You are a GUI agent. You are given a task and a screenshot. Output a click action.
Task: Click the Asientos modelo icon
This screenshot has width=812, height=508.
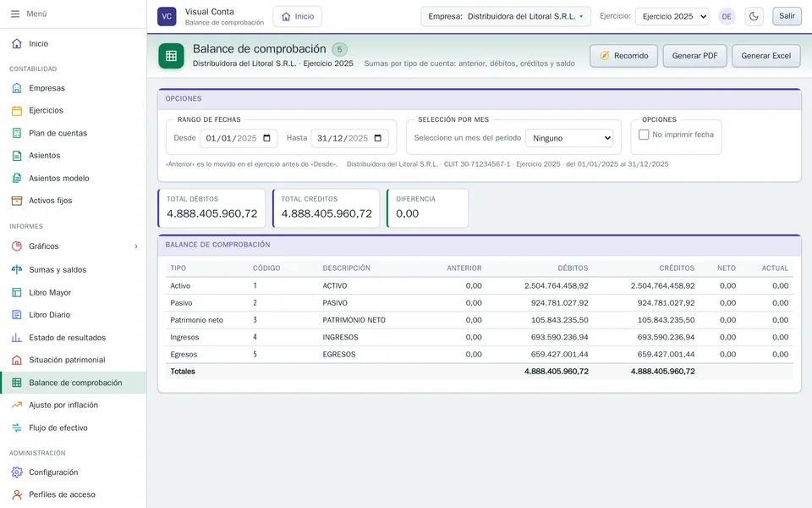(17, 179)
